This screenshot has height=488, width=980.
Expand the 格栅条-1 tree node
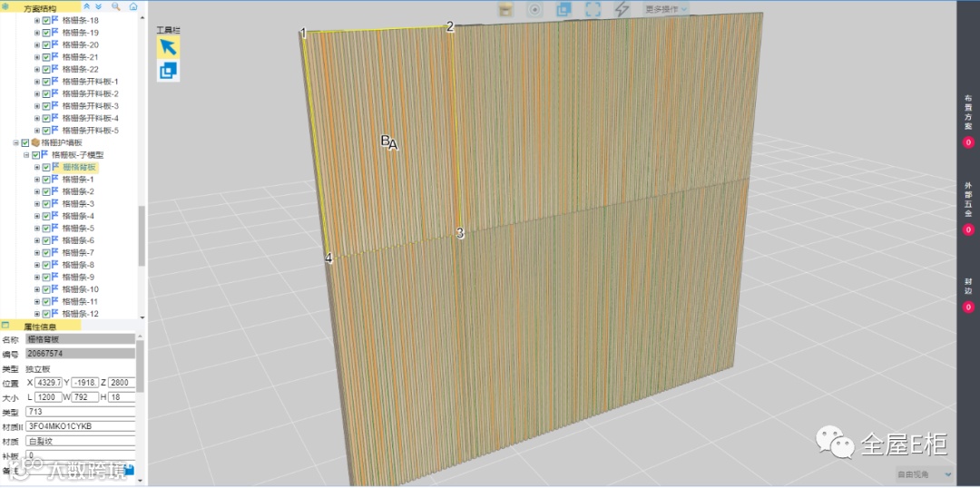coord(37,180)
